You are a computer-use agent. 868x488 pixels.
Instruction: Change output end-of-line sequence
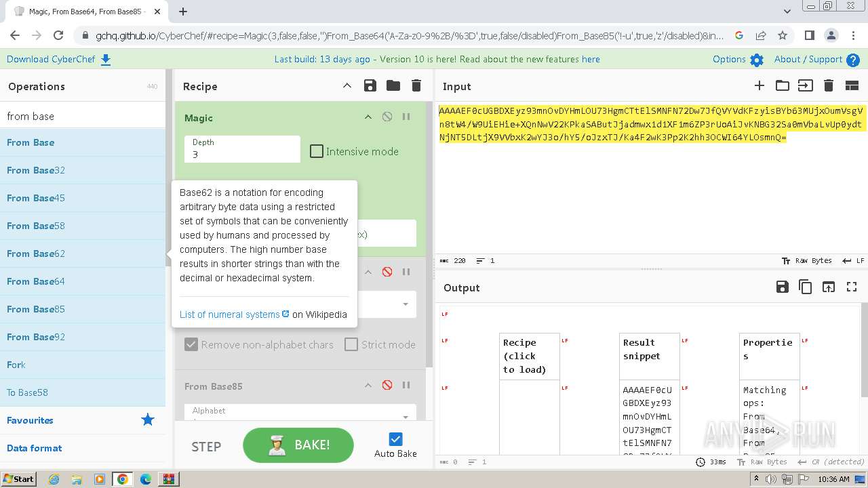pyautogui.click(x=831, y=462)
